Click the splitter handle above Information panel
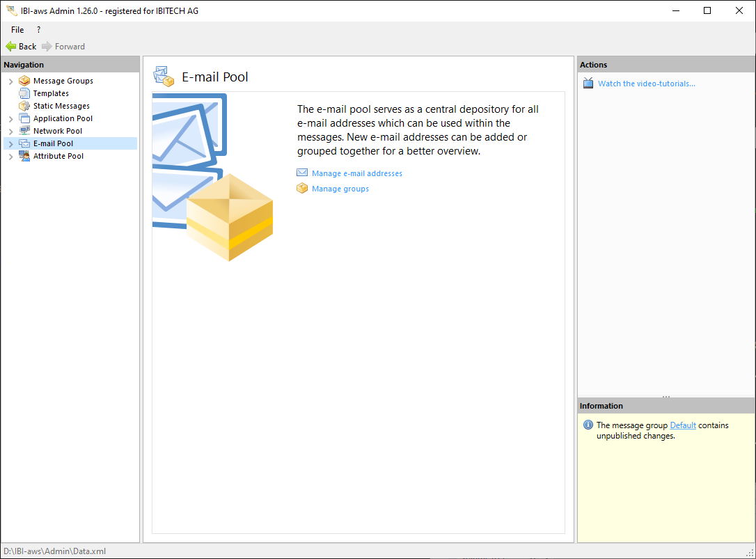Viewport: 756px width, 559px height. pos(666,396)
